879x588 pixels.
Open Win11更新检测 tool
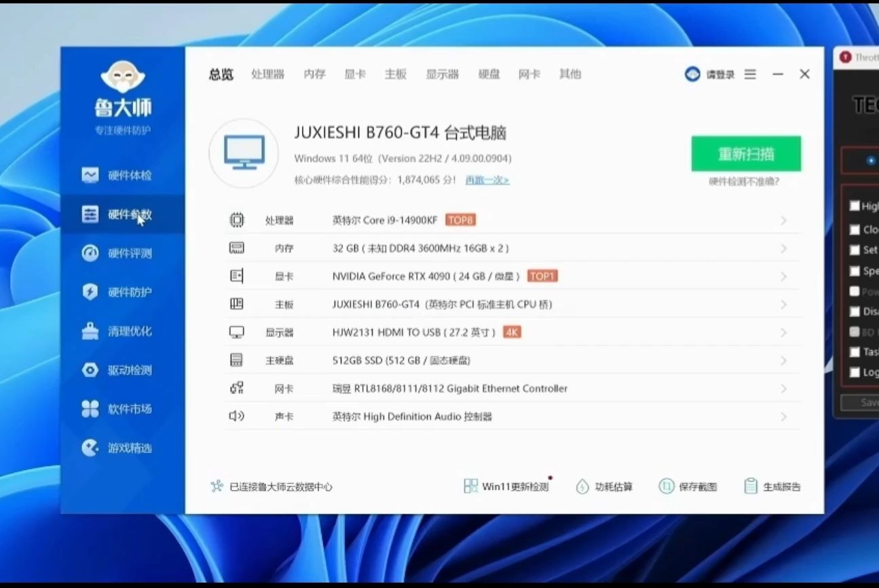(x=506, y=486)
